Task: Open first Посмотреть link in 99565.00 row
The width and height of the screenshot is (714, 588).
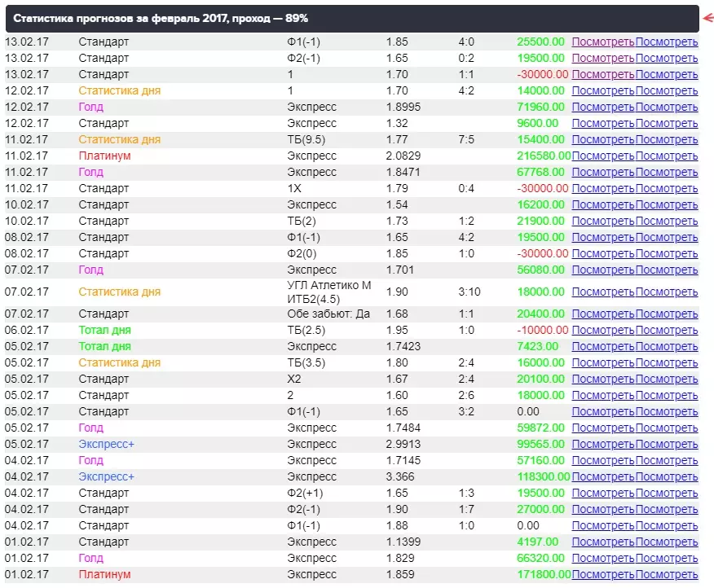Action: [603, 444]
